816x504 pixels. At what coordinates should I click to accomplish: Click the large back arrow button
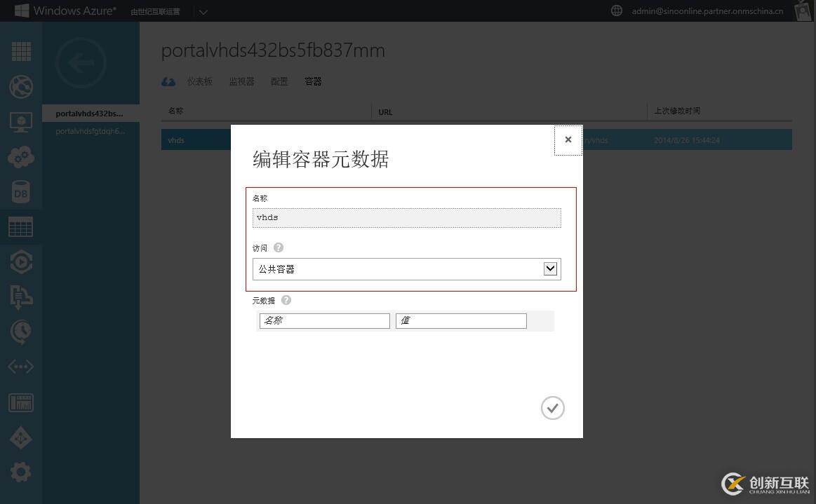[81, 63]
